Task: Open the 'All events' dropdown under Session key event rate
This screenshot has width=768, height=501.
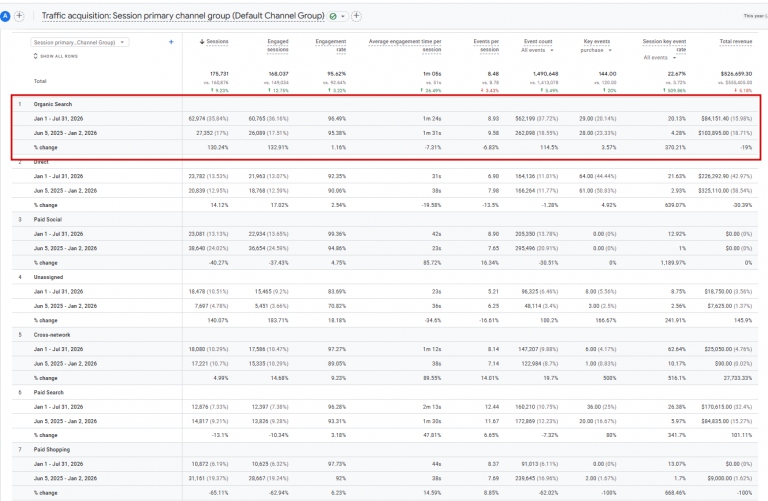Action: (660, 57)
